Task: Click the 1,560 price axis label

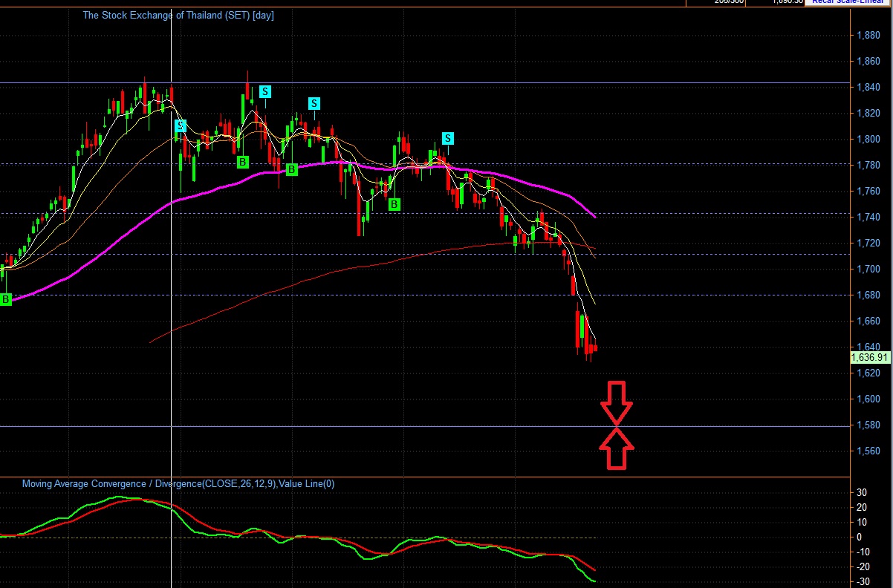Action: click(x=868, y=451)
